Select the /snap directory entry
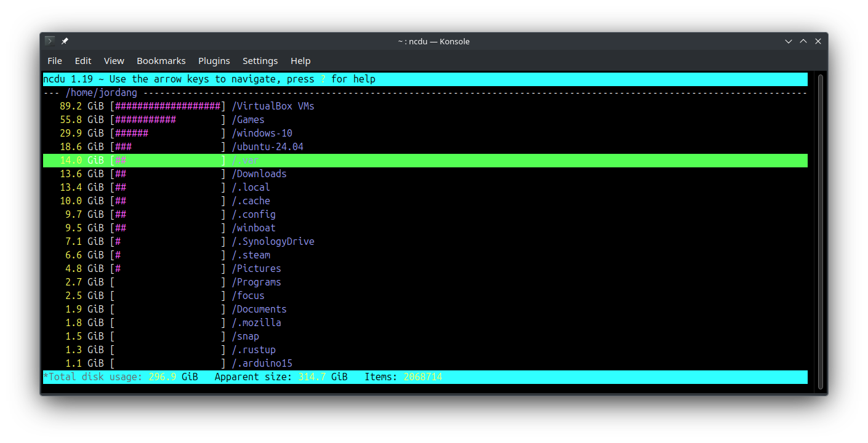868x443 pixels. (x=246, y=336)
